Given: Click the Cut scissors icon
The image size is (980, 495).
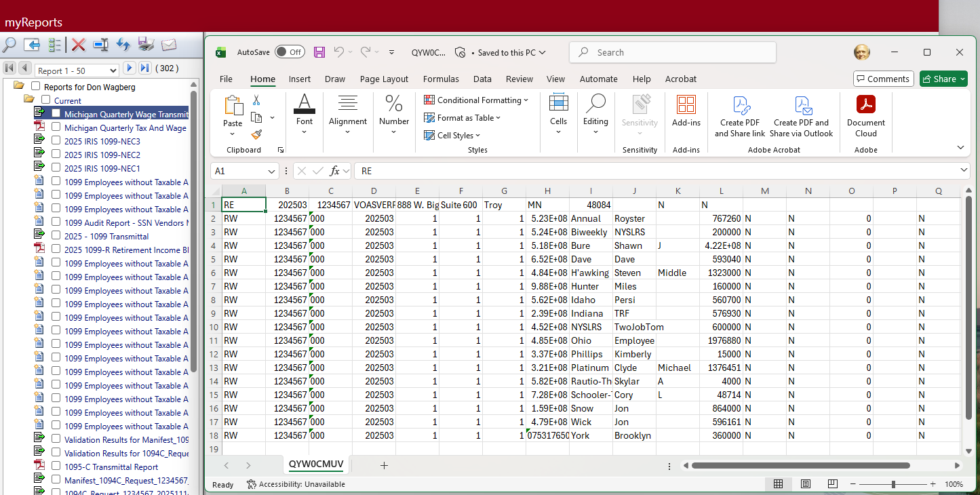Looking at the screenshot, I should pyautogui.click(x=256, y=100).
